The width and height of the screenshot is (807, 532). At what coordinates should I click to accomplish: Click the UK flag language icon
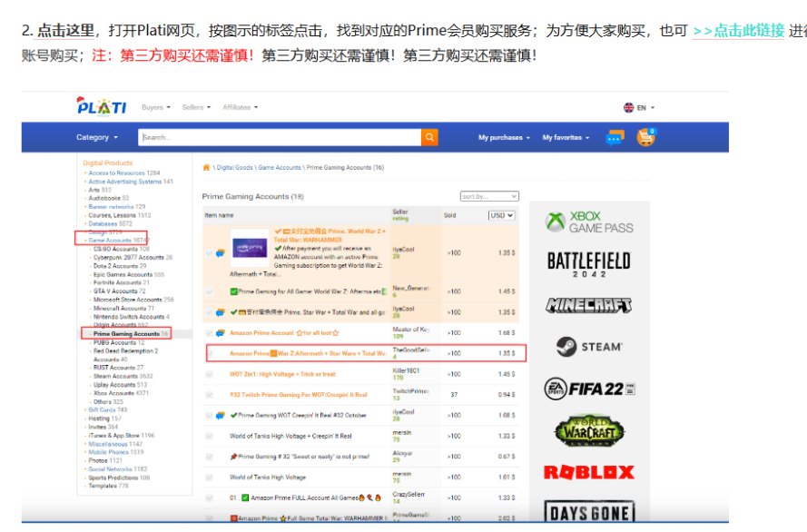(628, 107)
